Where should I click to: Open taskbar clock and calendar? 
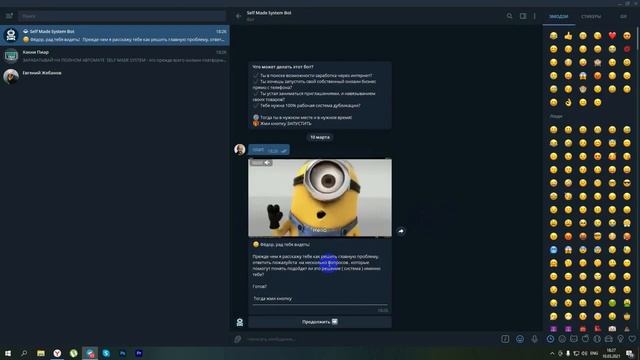point(611,353)
